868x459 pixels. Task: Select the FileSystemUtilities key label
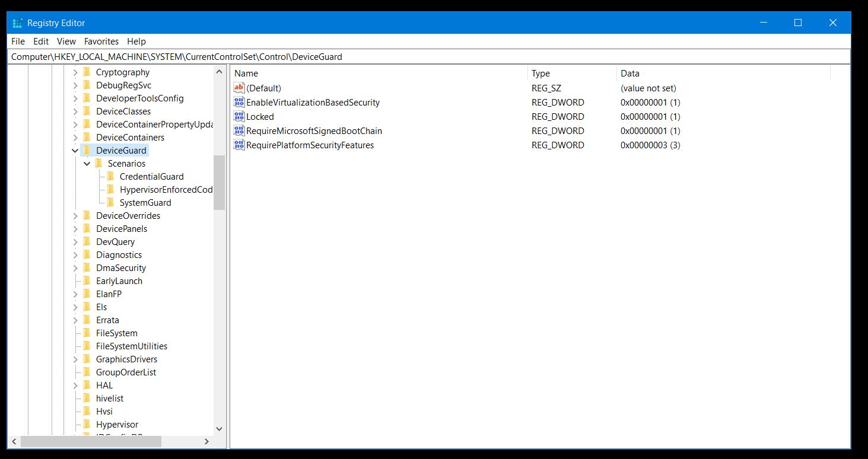132,346
